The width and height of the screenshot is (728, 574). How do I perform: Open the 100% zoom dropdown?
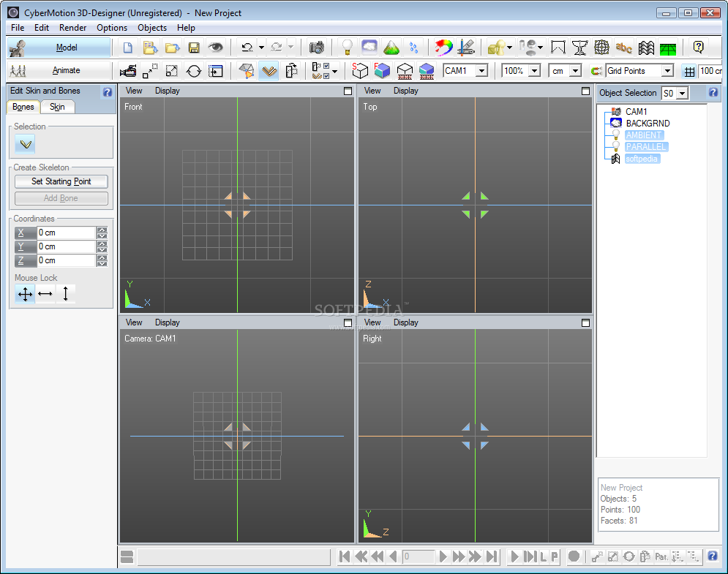click(535, 71)
